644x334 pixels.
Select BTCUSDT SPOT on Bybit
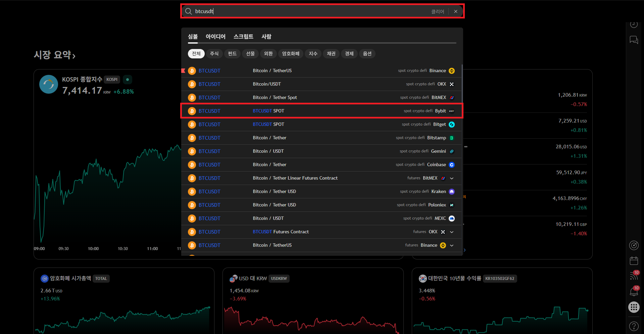pyautogui.click(x=321, y=111)
